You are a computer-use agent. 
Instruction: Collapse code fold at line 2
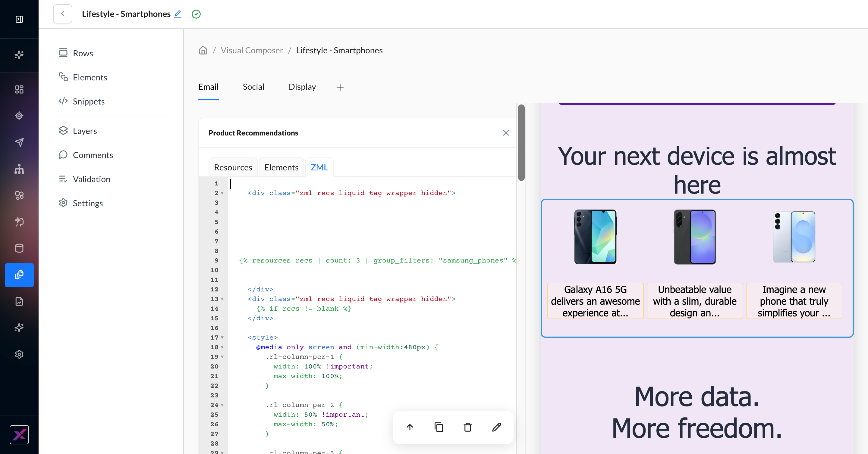[x=222, y=193]
